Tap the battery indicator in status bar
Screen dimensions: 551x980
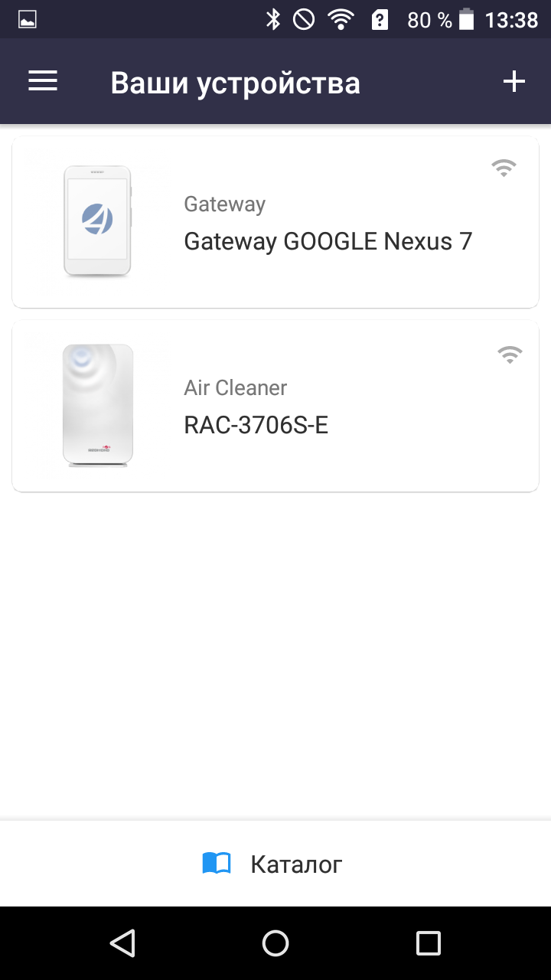(466, 20)
